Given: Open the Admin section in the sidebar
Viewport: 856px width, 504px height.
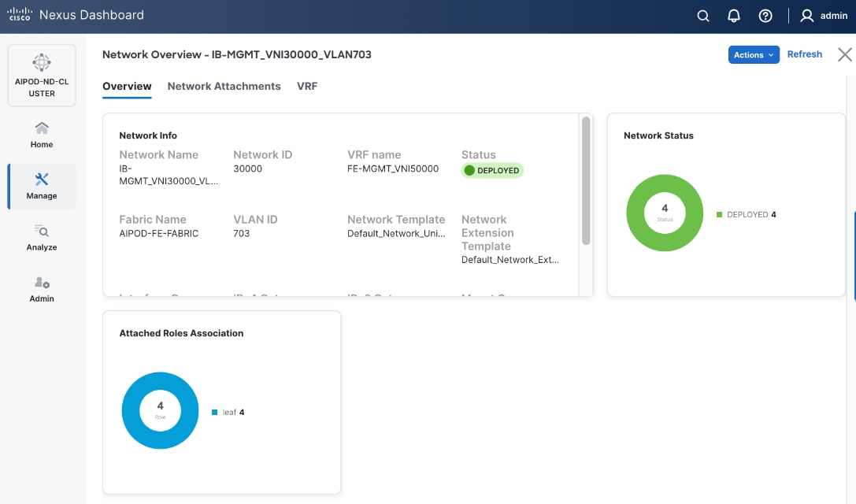Looking at the screenshot, I should pos(42,289).
